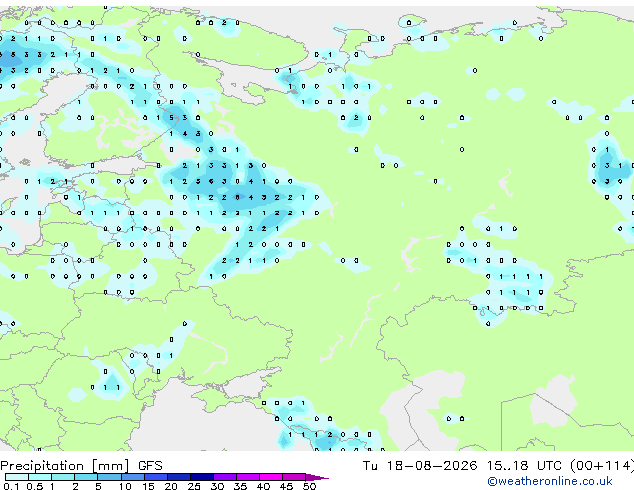Image resolution: width=634 pixels, height=490 pixels.
Task: Pick the legend swatch between 35 and 40
Action: pos(247,477)
